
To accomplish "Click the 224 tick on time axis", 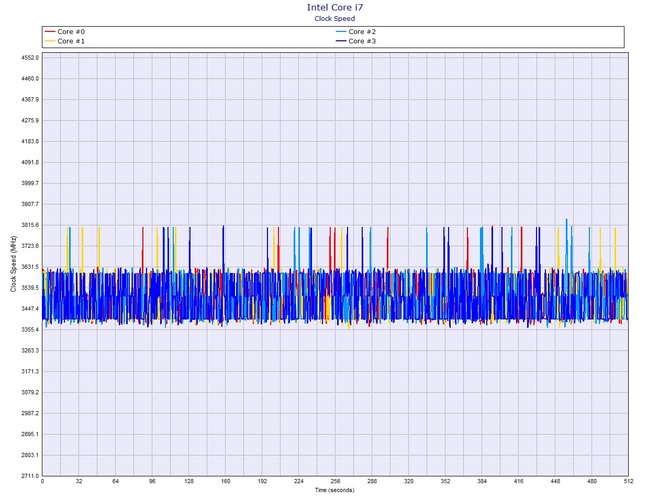I will (299, 481).
